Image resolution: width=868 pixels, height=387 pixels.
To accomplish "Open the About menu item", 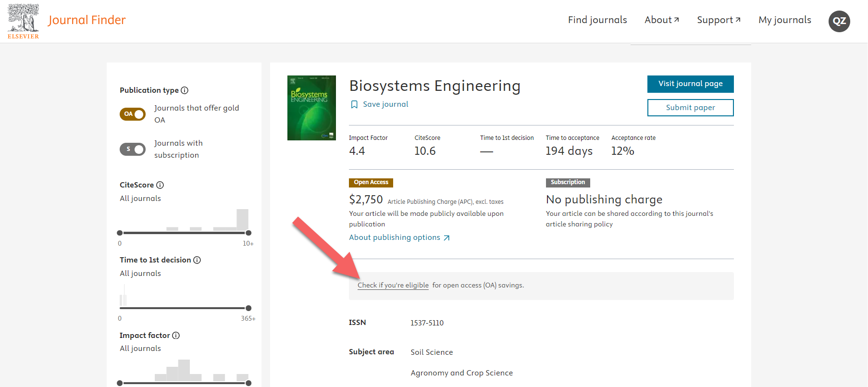I will coord(661,20).
